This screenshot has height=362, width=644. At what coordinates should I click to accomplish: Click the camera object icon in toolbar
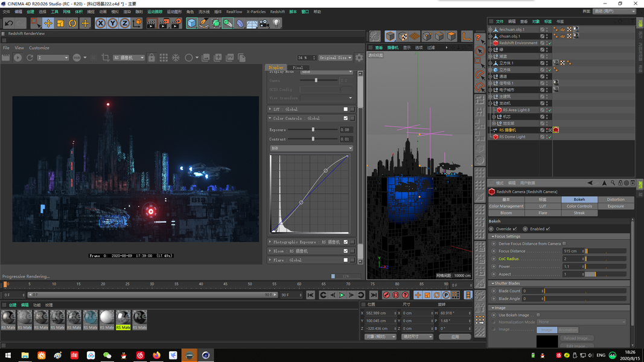pyautogui.click(x=264, y=24)
